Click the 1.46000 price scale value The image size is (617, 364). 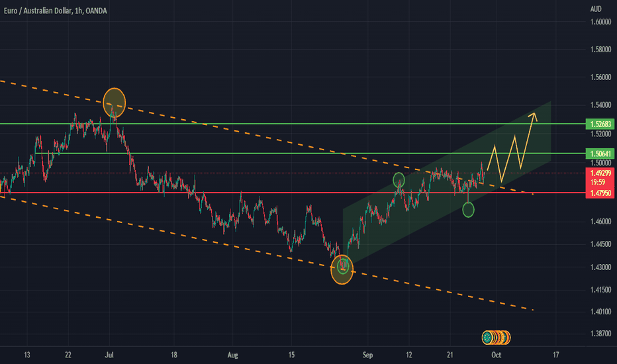click(600, 222)
